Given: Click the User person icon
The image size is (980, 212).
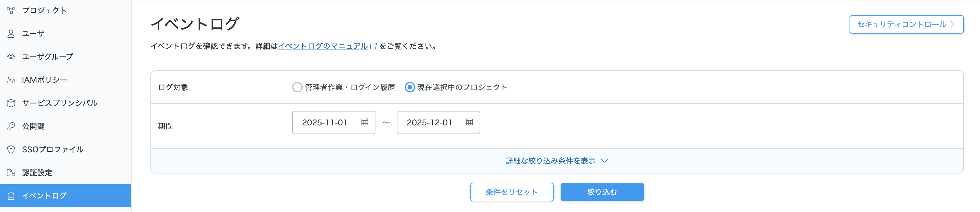Looking at the screenshot, I should pyautogui.click(x=11, y=34).
